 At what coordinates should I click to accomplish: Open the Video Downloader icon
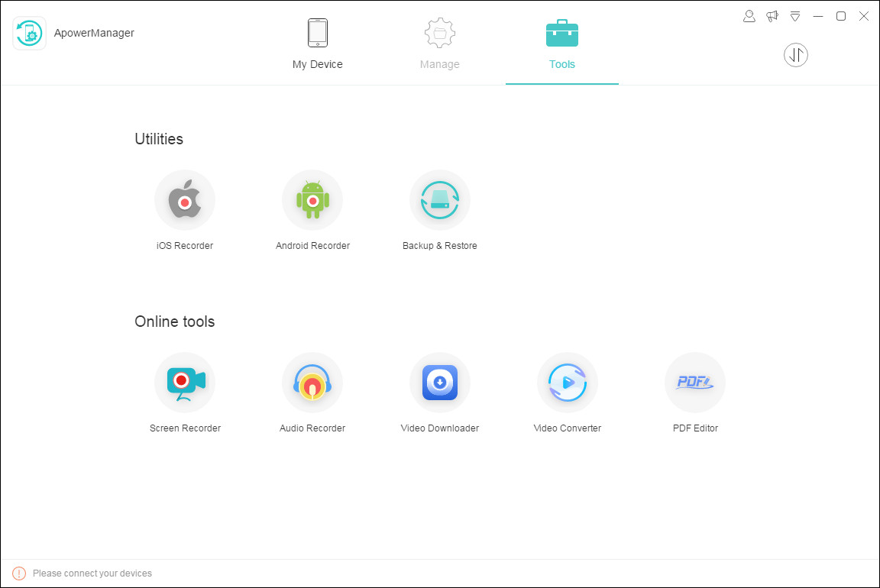click(x=440, y=383)
